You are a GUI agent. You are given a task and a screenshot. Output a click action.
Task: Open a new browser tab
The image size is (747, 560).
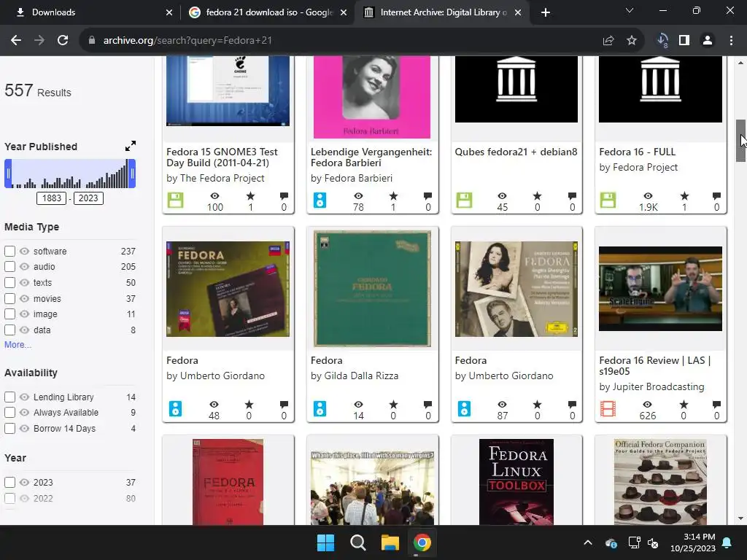546,12
